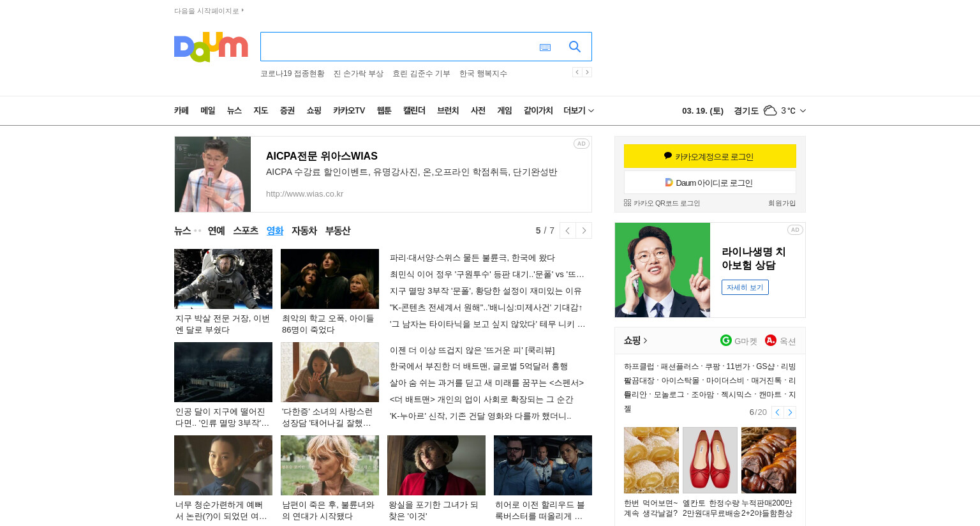This screenshot has width=980, height=526.
Task: Open 웹툰 in navigation bar
Action: tap(384, 110)
